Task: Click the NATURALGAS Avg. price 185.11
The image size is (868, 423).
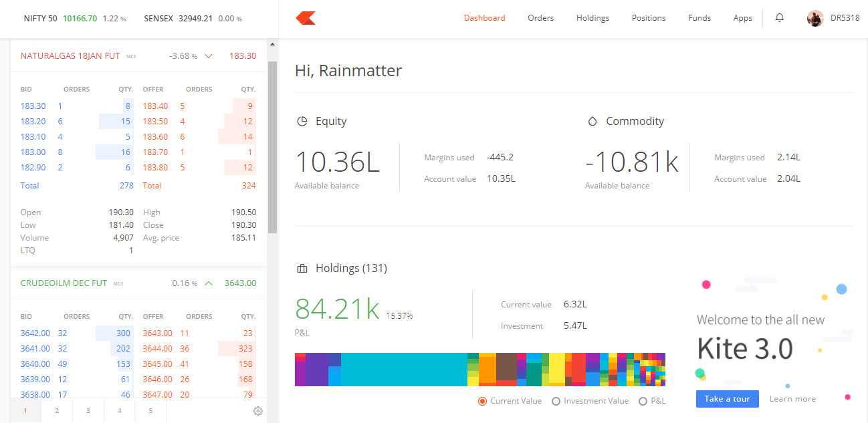Action: (244, 238)
